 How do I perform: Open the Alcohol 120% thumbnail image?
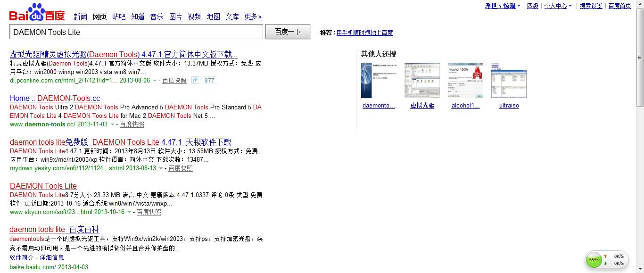465,80
